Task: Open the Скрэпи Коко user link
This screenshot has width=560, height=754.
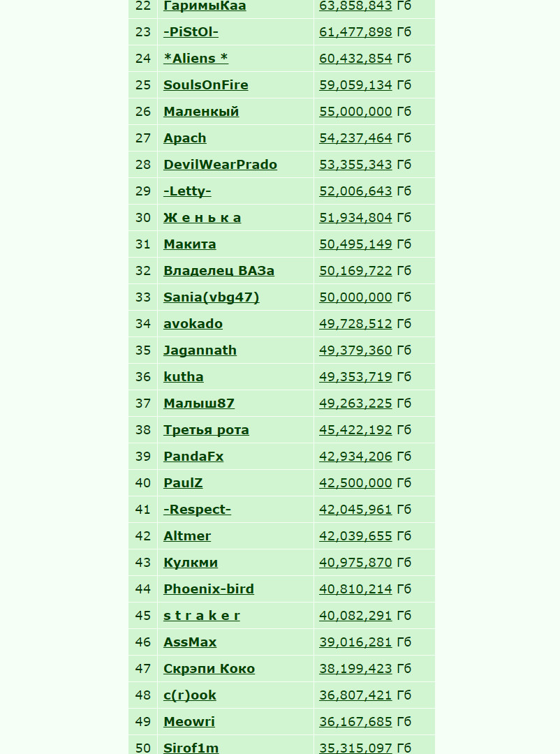Action: [x=209, y=668]
